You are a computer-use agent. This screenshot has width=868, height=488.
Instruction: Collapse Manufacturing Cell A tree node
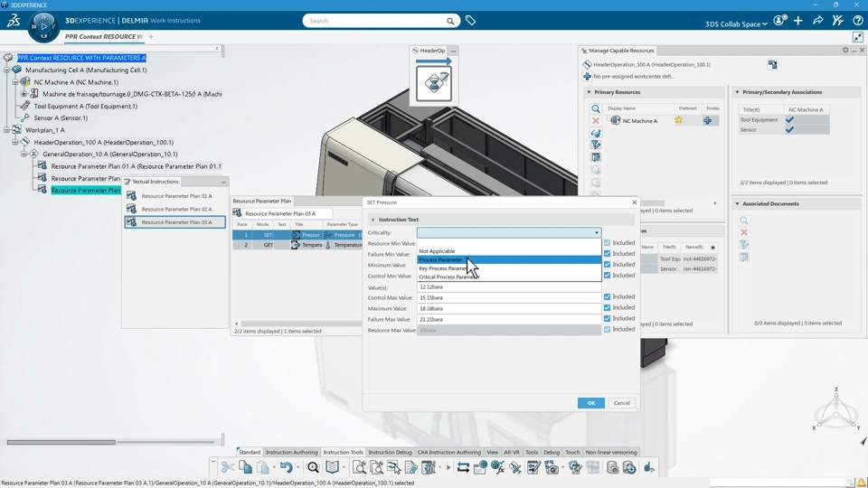click(6, 70)
